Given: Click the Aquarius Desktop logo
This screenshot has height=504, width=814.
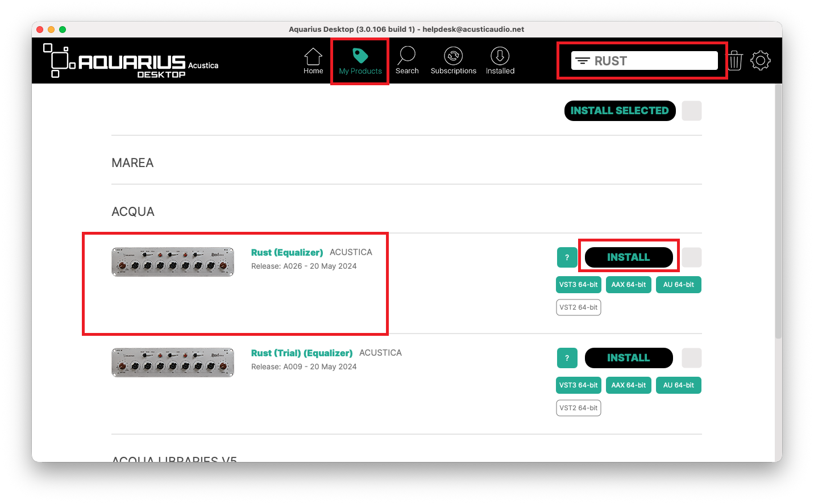Looking at the screenshot, I should point(131,61).
